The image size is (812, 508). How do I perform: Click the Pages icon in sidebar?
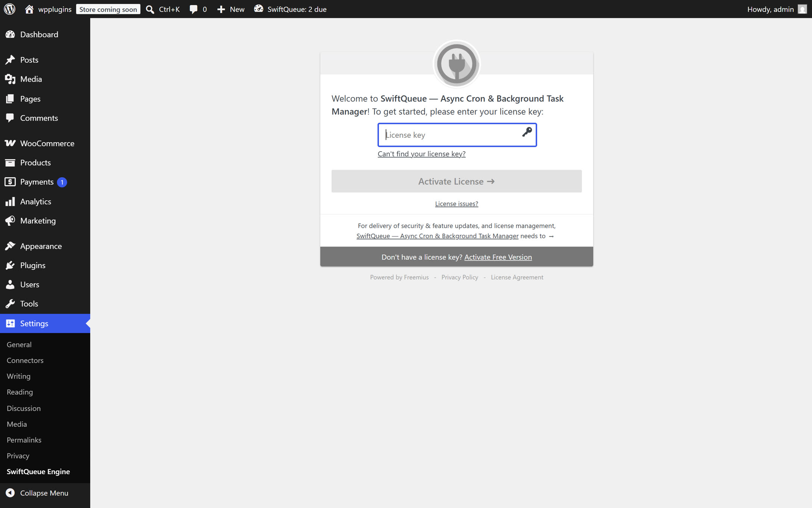[x=10, y=99]
